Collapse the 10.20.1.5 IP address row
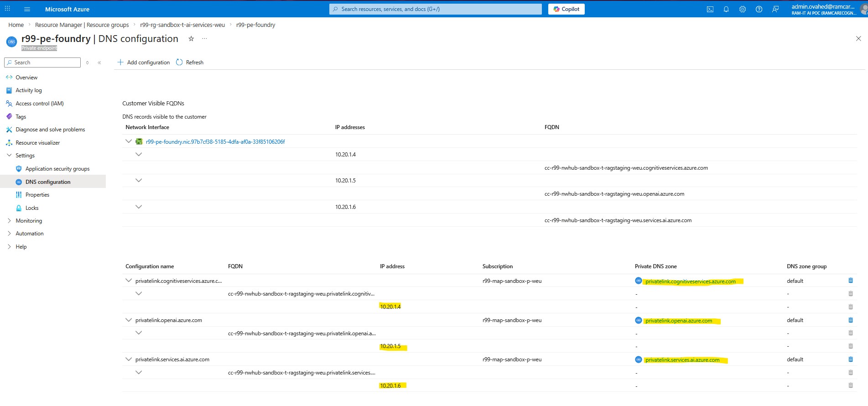 [139, 180]
